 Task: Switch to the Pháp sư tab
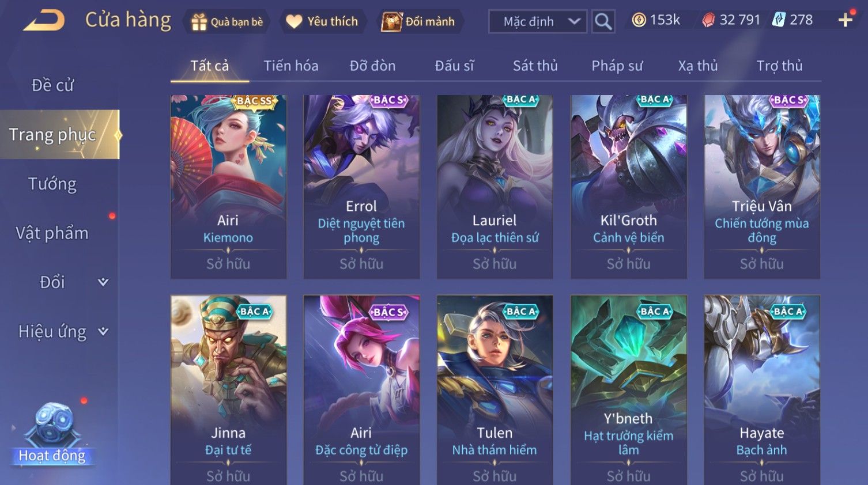(617, 66)
